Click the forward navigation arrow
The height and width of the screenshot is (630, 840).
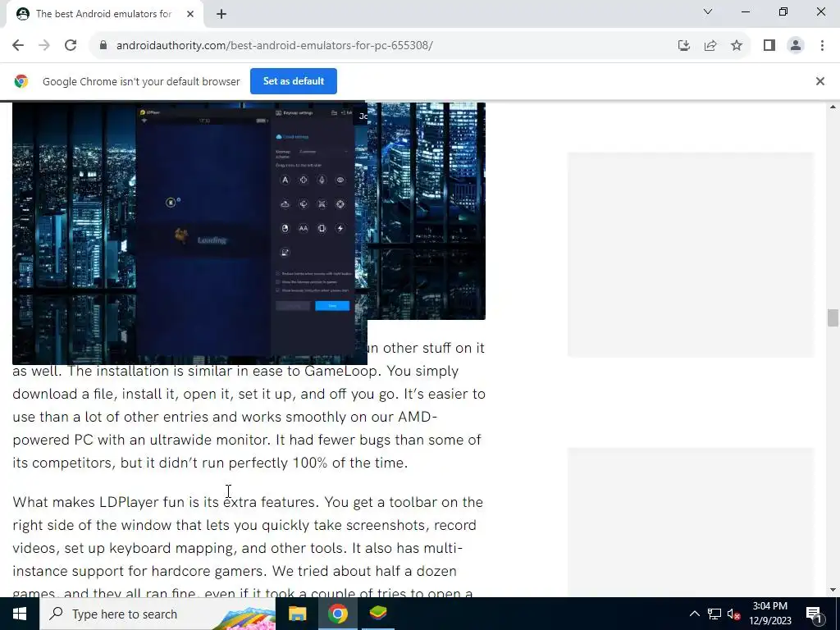(x=44, y=46)
